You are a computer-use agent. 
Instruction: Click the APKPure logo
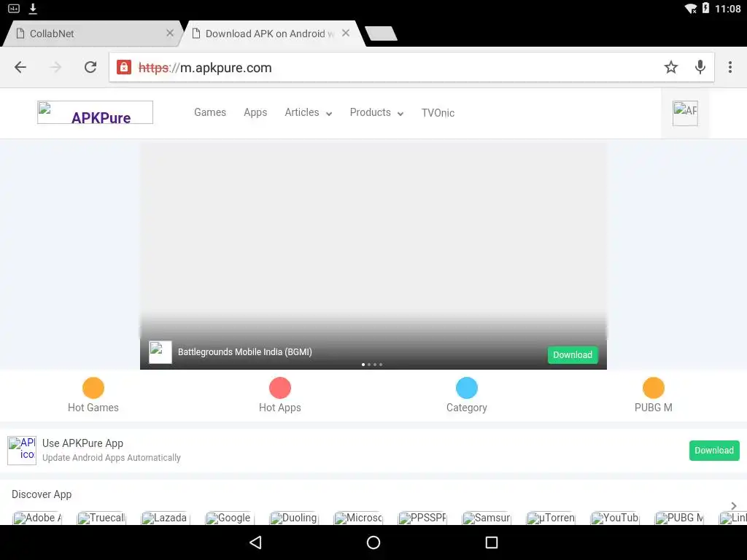tap(96, 112)
